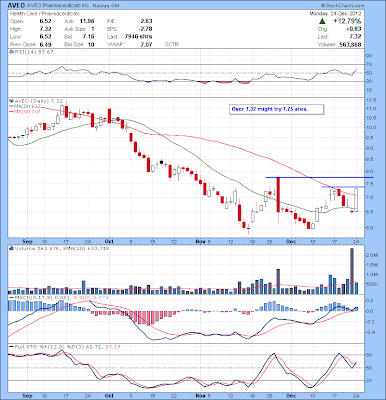The width and height of the screenshot is (386, 400).
Task: Click the Health Care / Pharmaceuticals sector text
Action: pos(45,14)
